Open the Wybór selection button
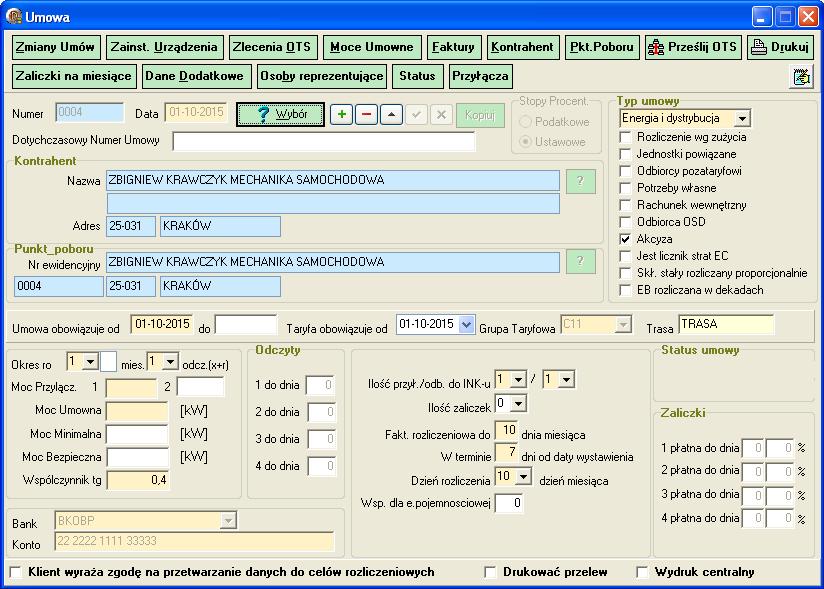This screenshot has height=589, width=824. pos(281,115)
